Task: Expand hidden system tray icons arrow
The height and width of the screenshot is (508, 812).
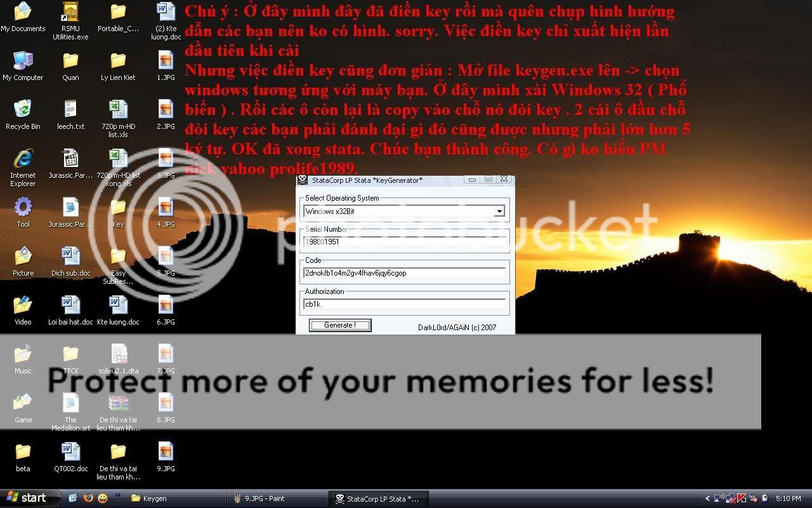Action: 707,498
